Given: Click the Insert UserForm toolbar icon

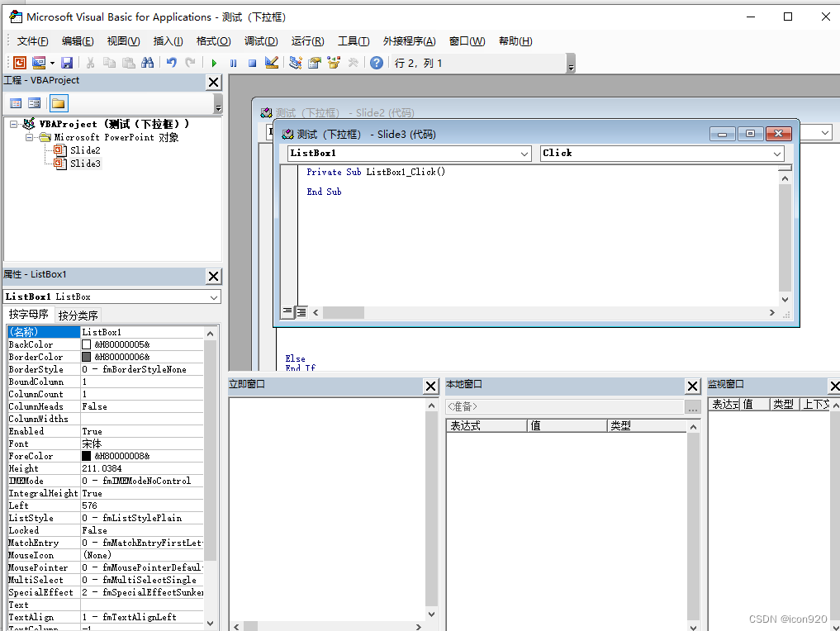Looking at the screenshot, I should 39,63.
